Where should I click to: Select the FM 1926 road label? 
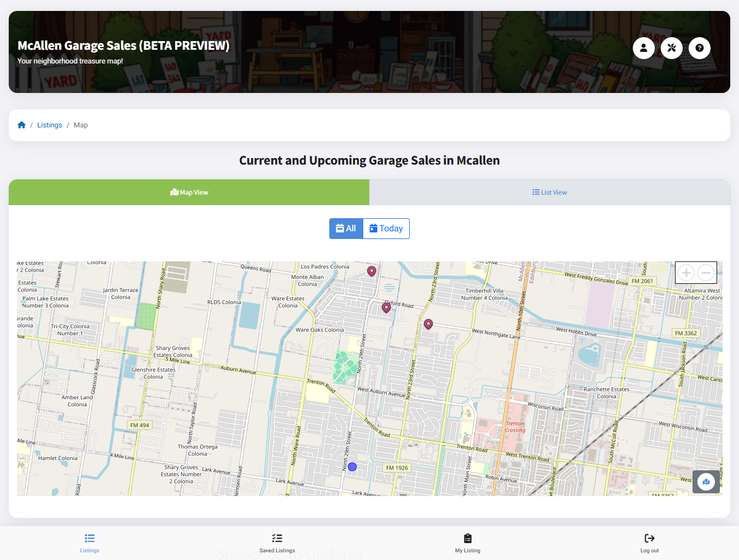pyautogui.click(x=397, y=468)
